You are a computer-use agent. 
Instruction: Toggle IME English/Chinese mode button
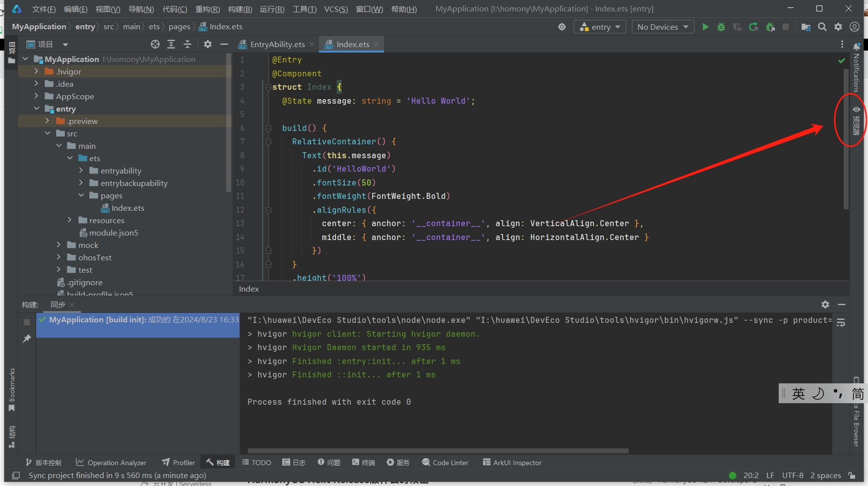click(798, 394)
